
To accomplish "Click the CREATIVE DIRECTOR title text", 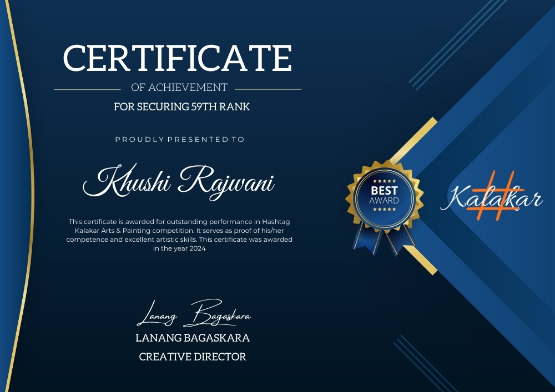I will tap(193, 357).
